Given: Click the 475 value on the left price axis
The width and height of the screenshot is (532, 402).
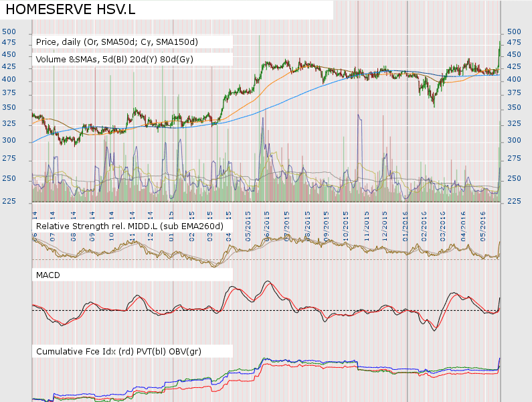Looking at the screenshot, I should pos(9,42).
